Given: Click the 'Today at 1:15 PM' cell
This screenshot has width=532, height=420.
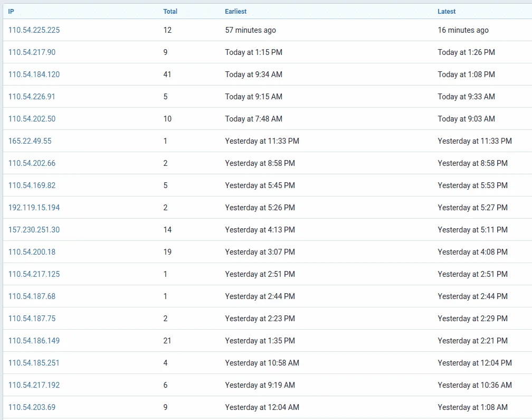Looking at the screenshot, I should (x=253, y=52).
